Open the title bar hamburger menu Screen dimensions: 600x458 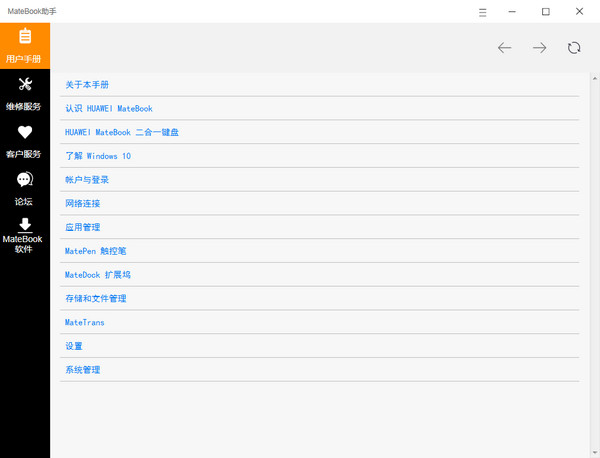click(x=483, y=12)
